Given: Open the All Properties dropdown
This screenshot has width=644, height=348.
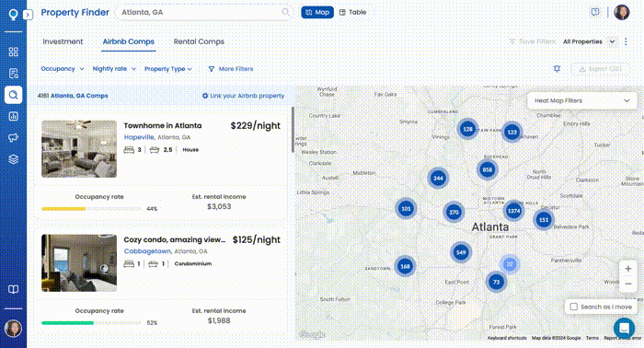Looking at the screenshot, I should tap(589, 41).
